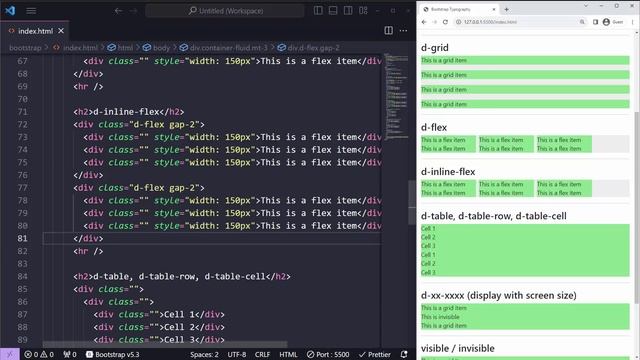This screenshot has width=640, height=360.
Task: Click the d-xx-xxxx heading in the browser
Action: 499,296
